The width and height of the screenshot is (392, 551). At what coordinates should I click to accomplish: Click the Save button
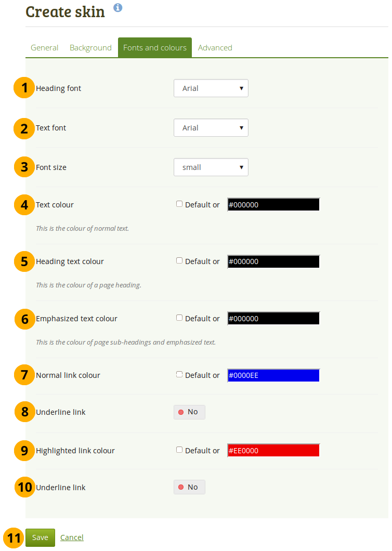pyautogui.click(x=40, y=537)
